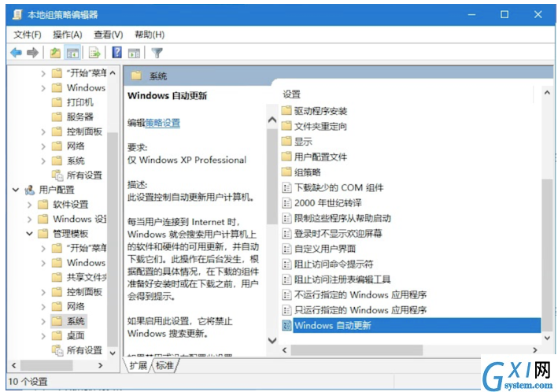Select 不运行指定的 Windows 应用程序 policy
Screen dimensions: 558x392
pyautogui.click(x=354, y=294)
